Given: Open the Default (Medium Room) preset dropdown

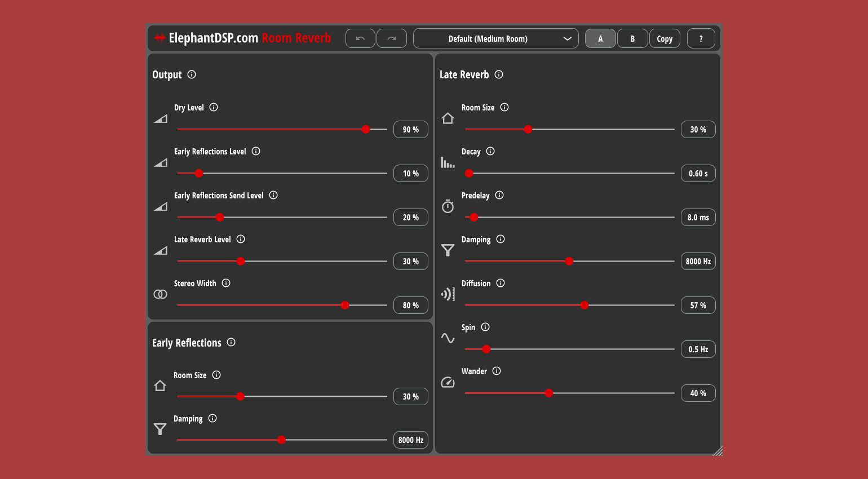Looking at the screenshot, I should click(x=496, y=38).
